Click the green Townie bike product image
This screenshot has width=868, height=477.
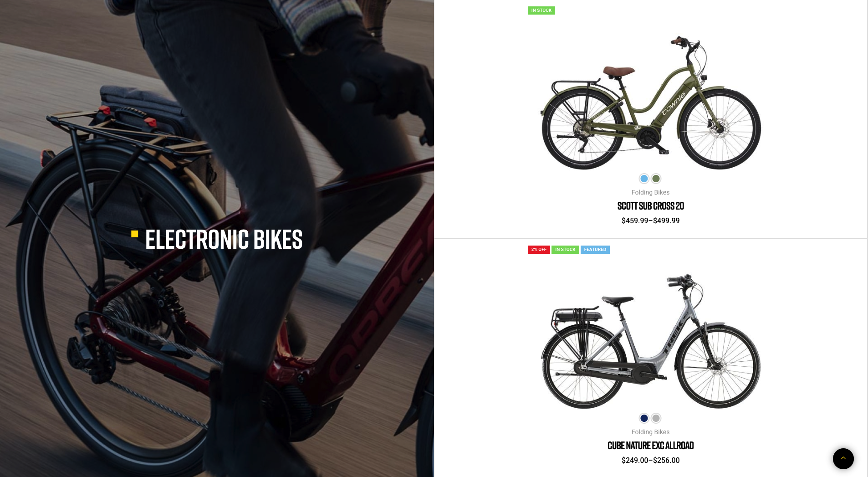click(x=650, y=103)
